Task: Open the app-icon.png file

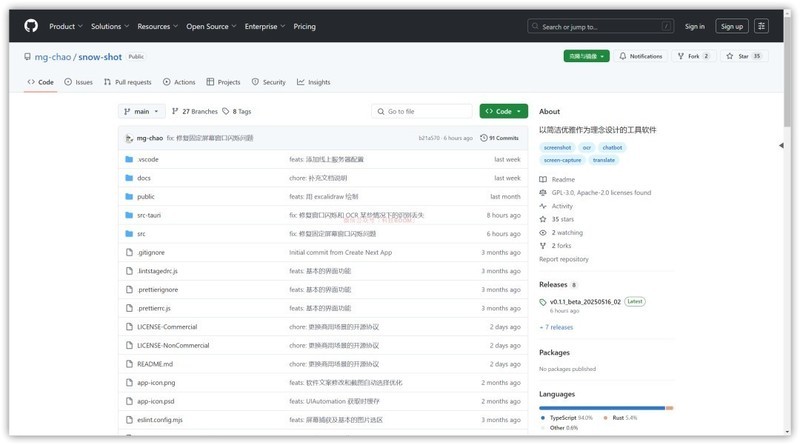Action: click(x=156, y=383)
